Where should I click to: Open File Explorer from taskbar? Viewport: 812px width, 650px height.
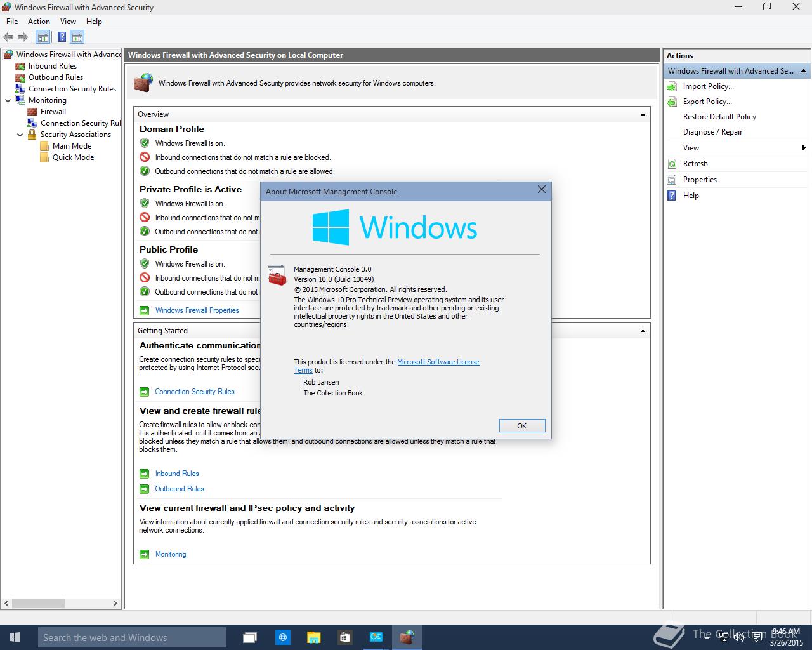(313, 637)
